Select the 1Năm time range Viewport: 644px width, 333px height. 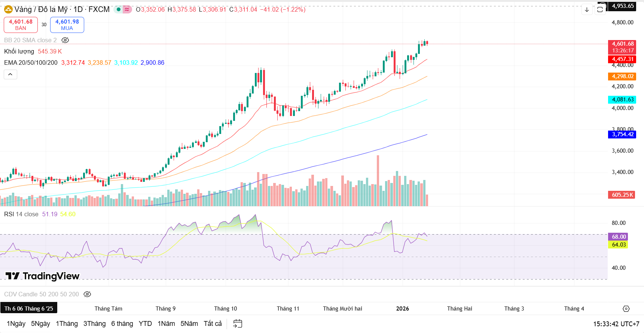pyautogui.click(x=166, y=324)
